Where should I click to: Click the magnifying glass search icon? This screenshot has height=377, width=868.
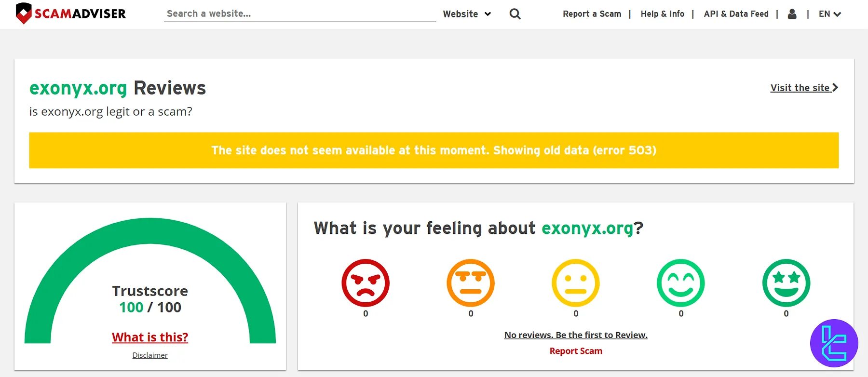(x=515, y=14)
